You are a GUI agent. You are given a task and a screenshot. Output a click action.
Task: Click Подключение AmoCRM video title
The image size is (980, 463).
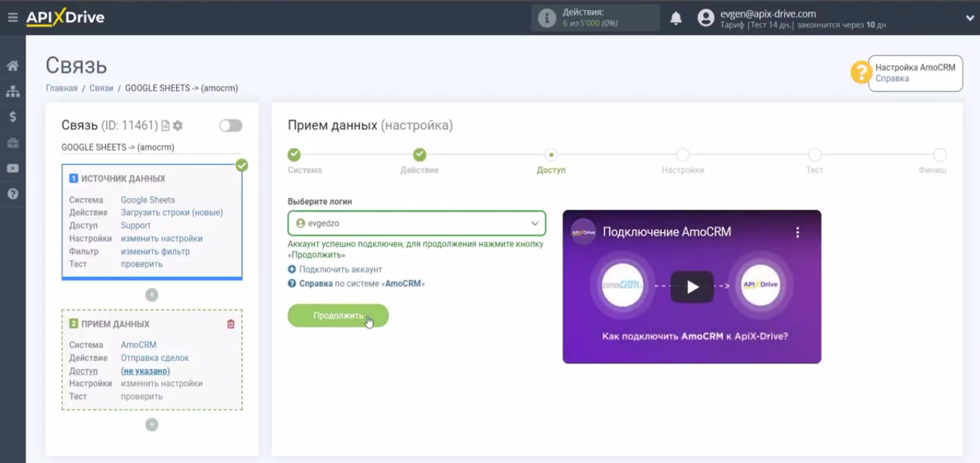pyautogui.click(x=667, y=232)
